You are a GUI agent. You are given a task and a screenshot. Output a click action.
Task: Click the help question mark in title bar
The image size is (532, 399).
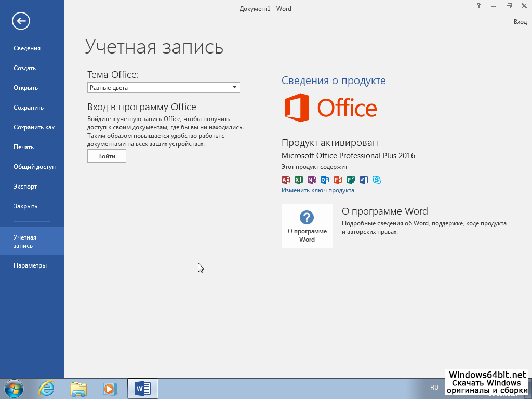point(478,6)
